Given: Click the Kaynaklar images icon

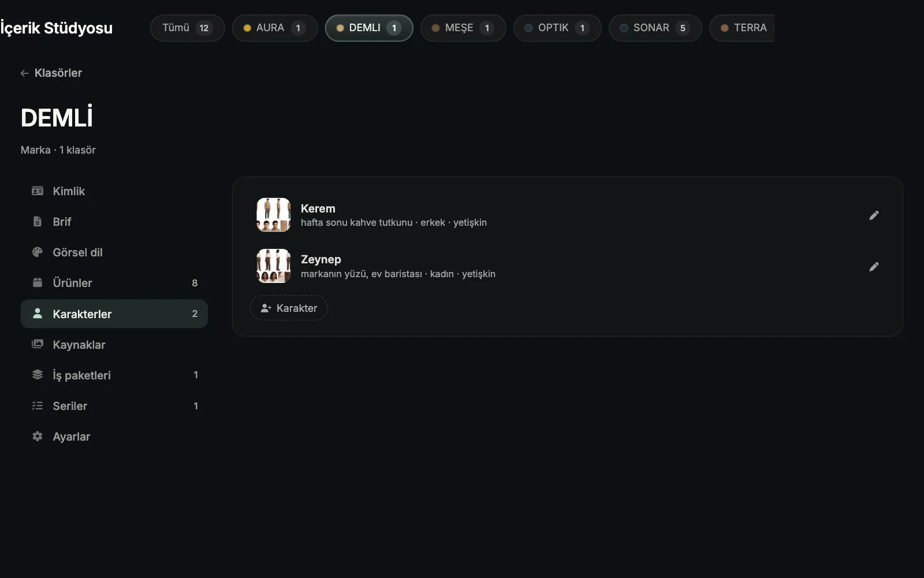Looking at the screenshot, I should pos(38,344).
